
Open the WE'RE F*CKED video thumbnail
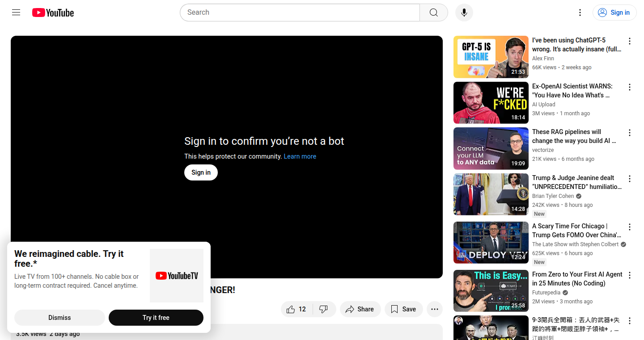(x=491, y=103)
